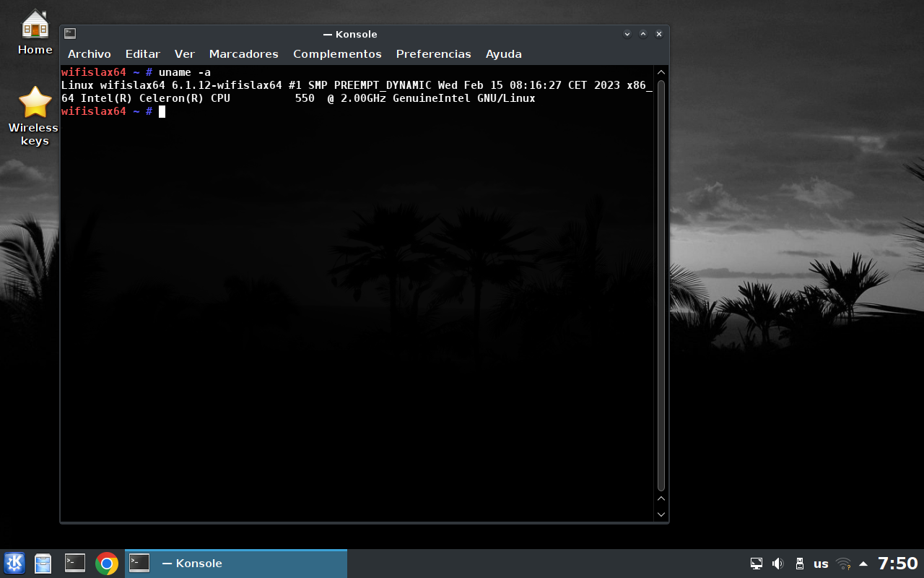Screen dimensions: 924x578
Task: Open the Preferencias menu
Action: point(434,54)
